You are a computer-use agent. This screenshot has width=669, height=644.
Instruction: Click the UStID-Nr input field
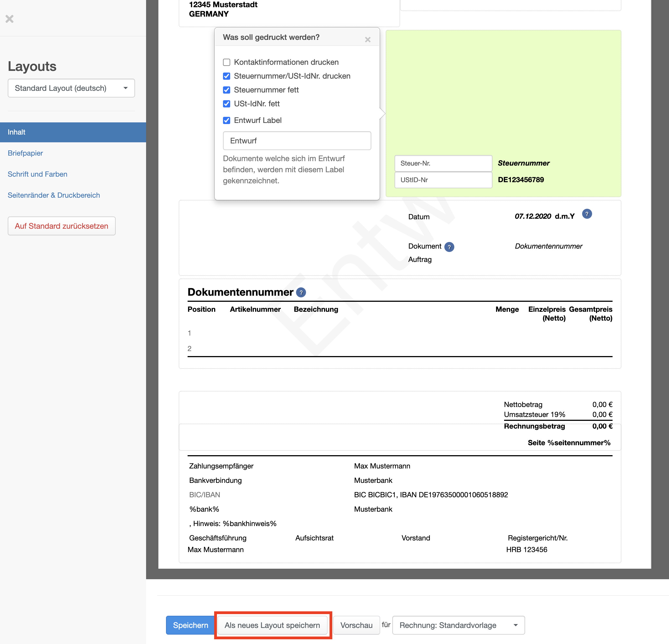click(x=444, y=180)
